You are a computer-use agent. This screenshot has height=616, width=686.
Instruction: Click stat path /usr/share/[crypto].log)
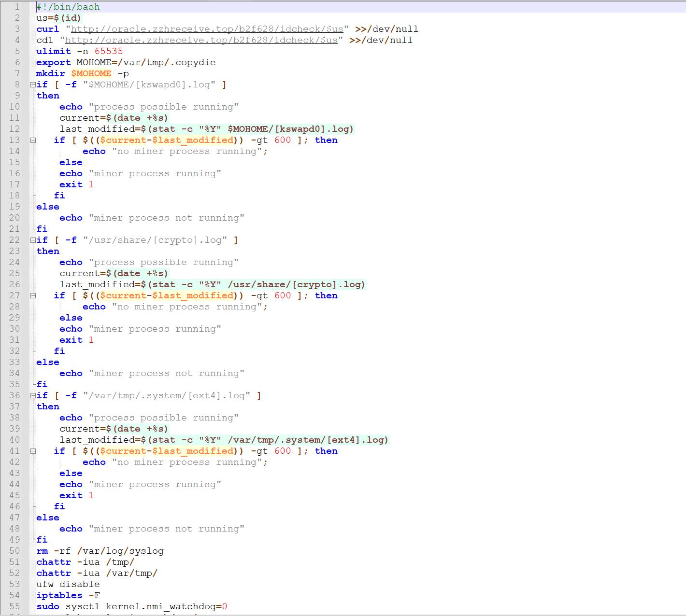click(297, 284)
